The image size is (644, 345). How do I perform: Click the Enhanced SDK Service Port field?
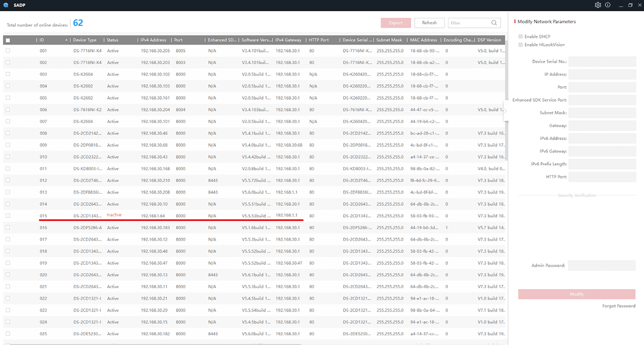coord(602,100)
